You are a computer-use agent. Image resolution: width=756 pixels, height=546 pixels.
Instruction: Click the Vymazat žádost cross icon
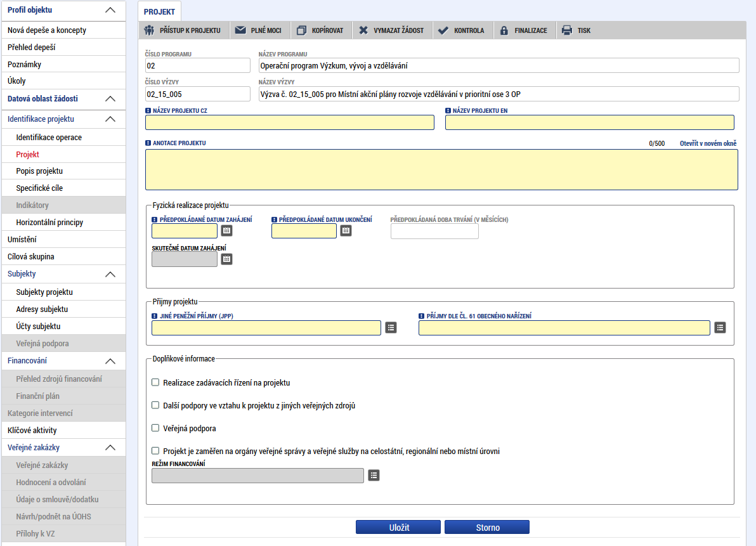[363, 30]
